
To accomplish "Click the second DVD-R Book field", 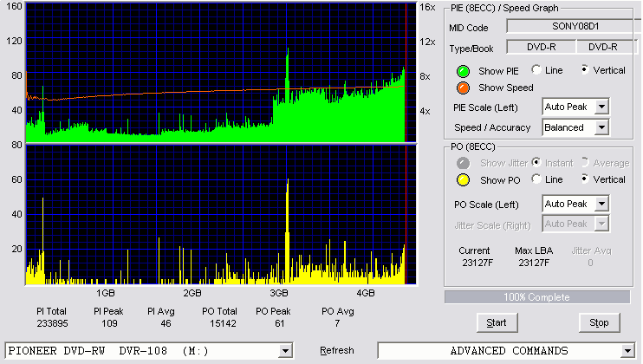I will point(607,47).
